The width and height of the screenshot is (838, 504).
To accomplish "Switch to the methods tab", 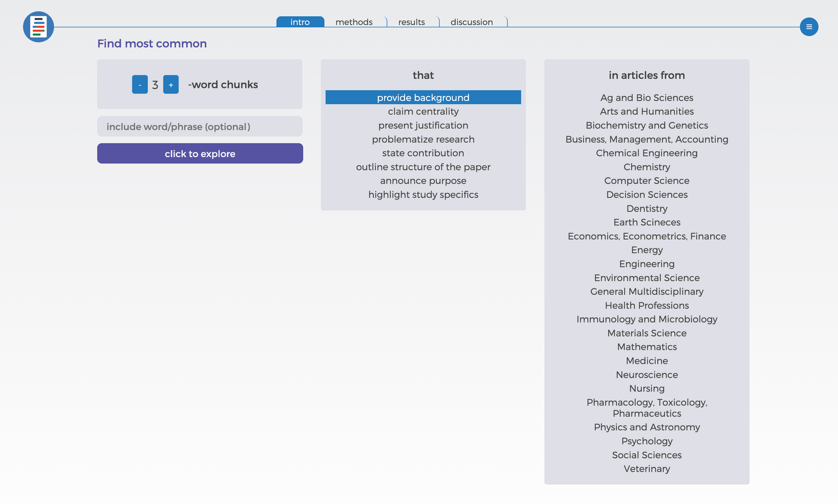I will click(x=354, y=22).
